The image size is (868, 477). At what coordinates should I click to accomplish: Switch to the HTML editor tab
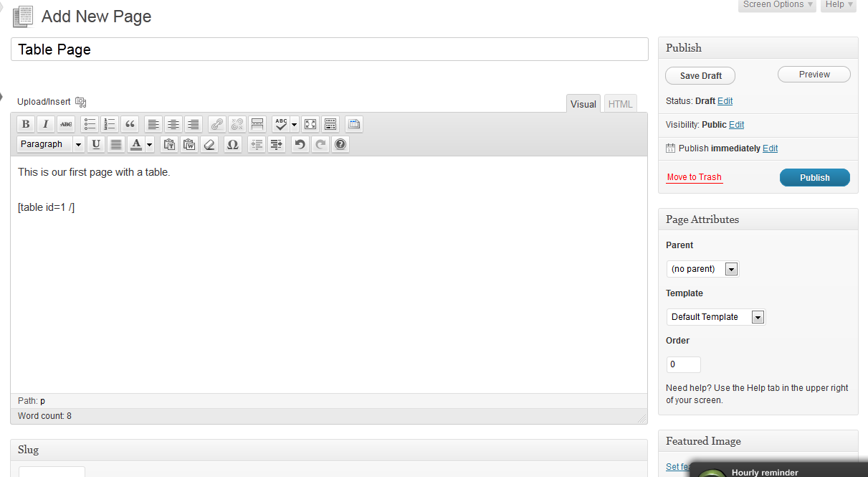click(620, 104)
